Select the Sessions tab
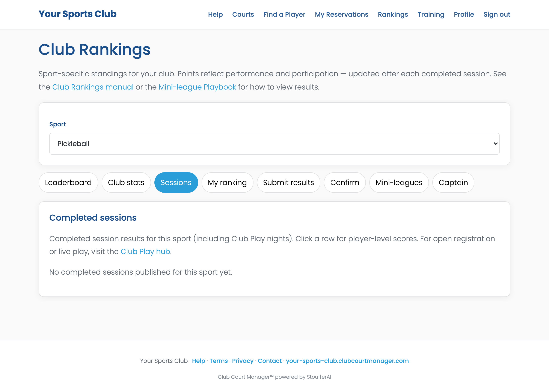 (176, 183)
